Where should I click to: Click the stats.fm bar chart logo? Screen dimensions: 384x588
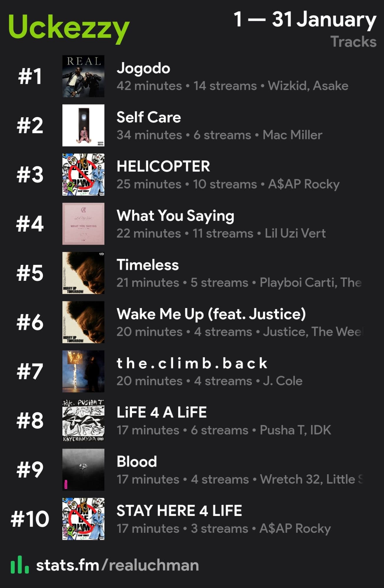pyautogui.click(x=20, y=564)
